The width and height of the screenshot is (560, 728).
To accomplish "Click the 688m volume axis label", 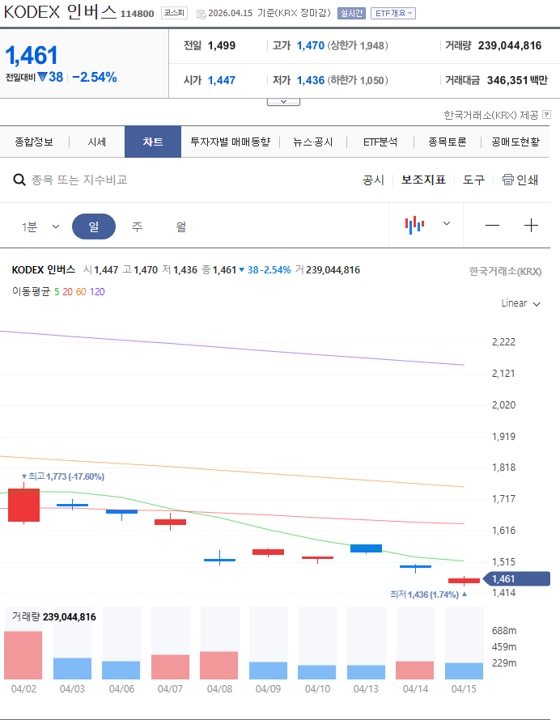I will pos(504,631).
